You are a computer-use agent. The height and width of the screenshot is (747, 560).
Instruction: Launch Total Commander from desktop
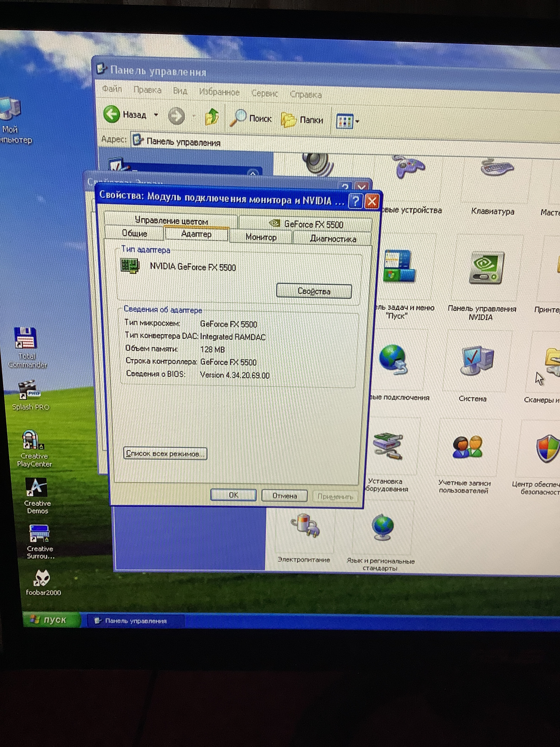pyautogui.click(x=26, y=347)
